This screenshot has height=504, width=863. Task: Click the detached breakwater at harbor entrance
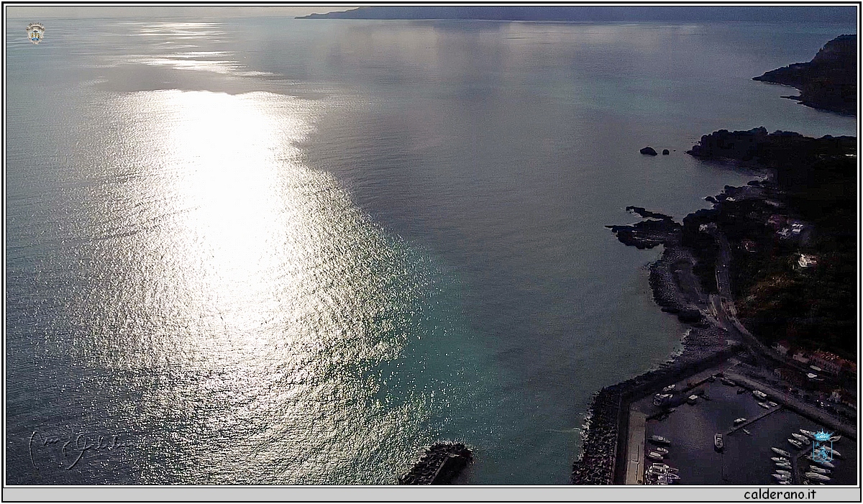coord(439,464)
